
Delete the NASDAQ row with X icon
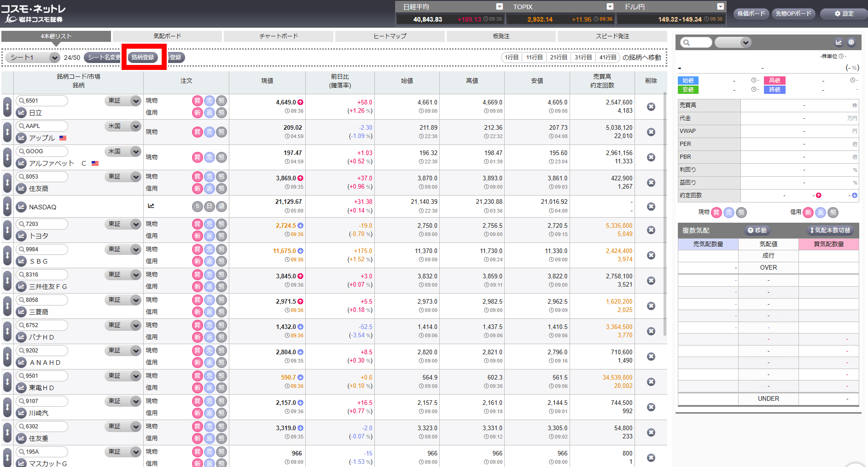click(651, 207)
